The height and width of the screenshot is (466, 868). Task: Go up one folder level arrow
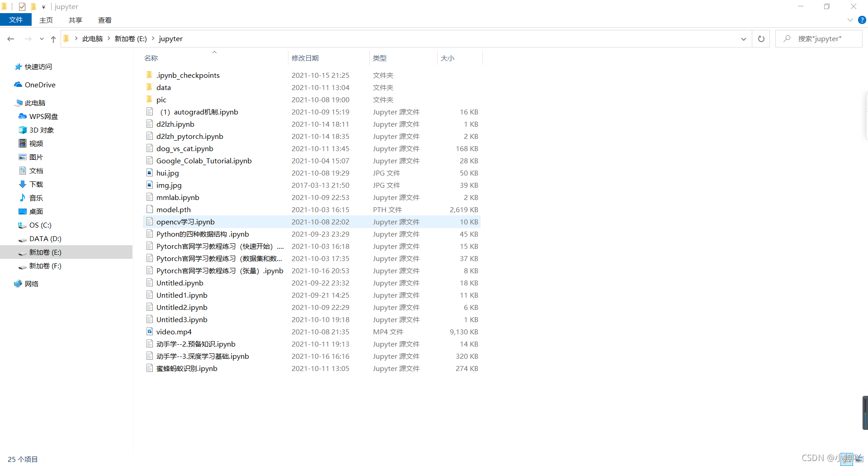click(53, 39)
